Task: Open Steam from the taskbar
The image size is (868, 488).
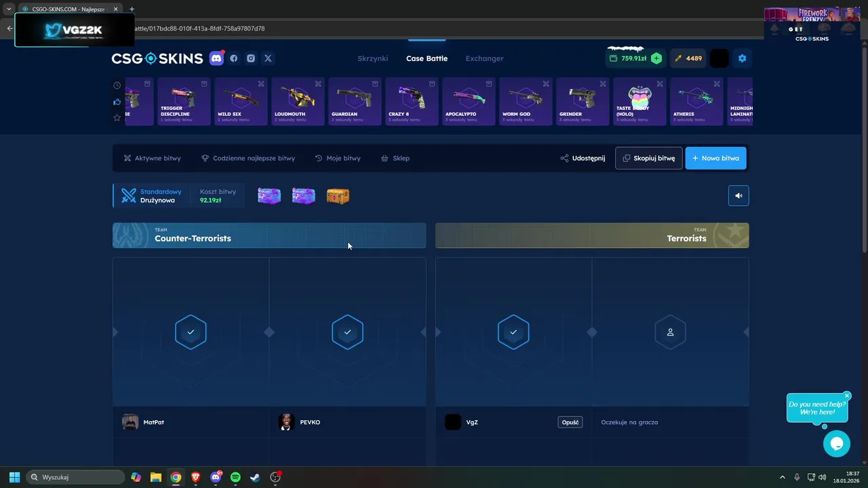Action: 255,477
